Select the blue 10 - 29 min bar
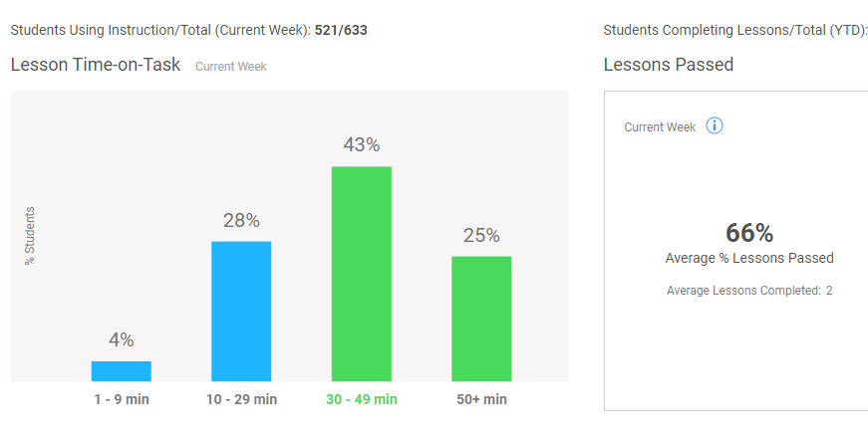Screen dimensions: 868x443 point(241,311)
